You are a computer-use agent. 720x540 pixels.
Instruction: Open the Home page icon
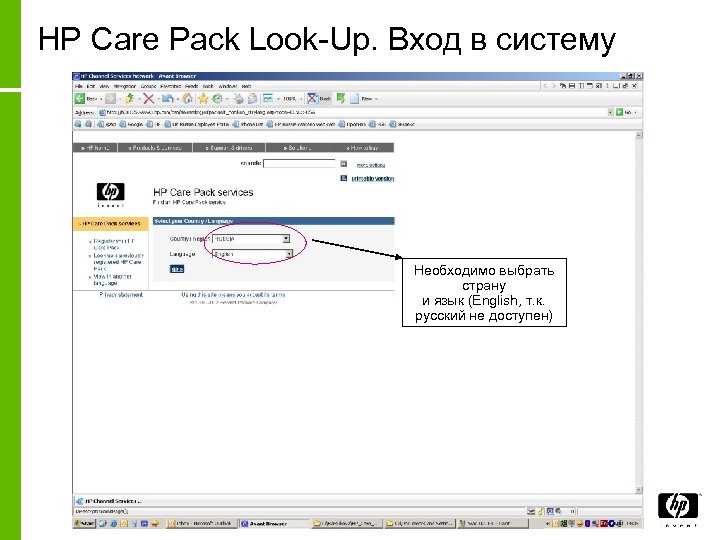pos(187,99)
